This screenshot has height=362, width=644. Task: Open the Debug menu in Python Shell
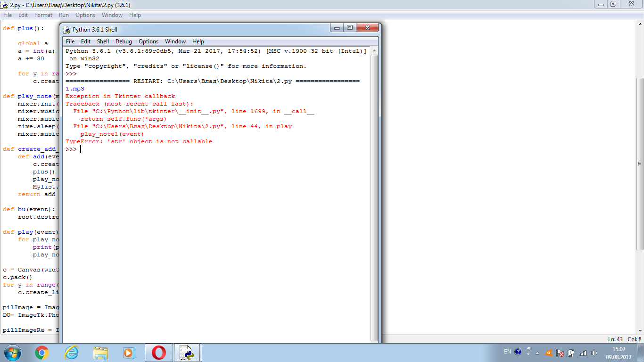[x=124, y=41]
